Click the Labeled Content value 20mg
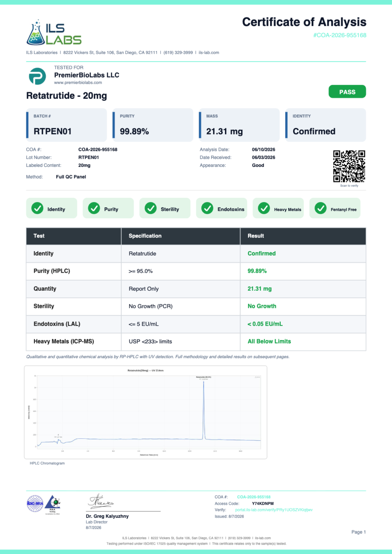 [x=84, y=165]
